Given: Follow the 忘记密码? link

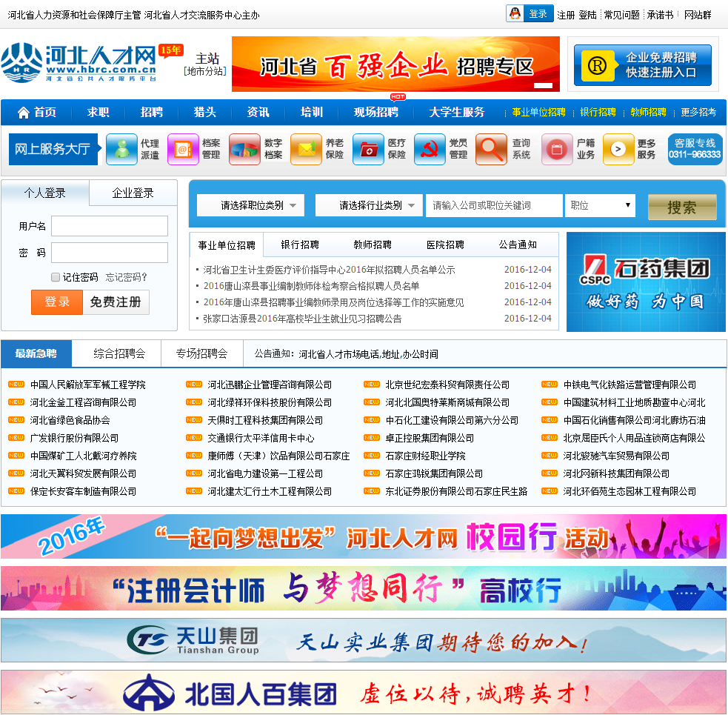Looking at the screenshot, I should click(x=126, y=277).
